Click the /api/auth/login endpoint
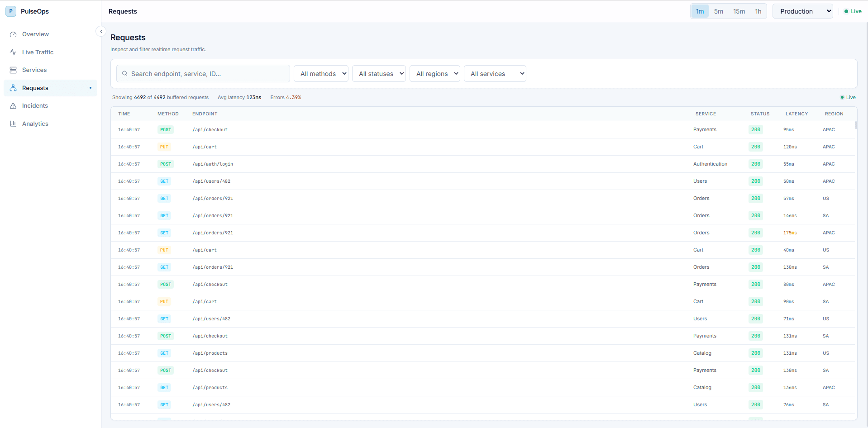 tap(213, 164)
